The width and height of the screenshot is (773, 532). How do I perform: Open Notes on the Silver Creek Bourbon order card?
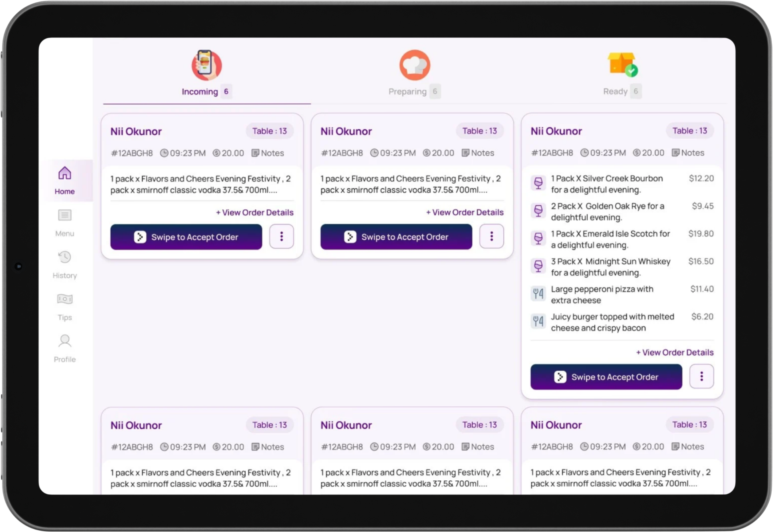pos(688,153)
